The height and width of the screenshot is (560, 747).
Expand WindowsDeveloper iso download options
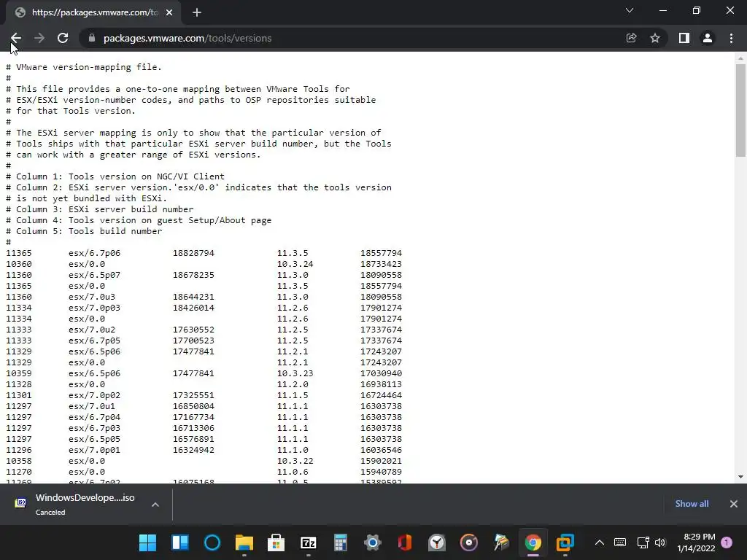155,505
